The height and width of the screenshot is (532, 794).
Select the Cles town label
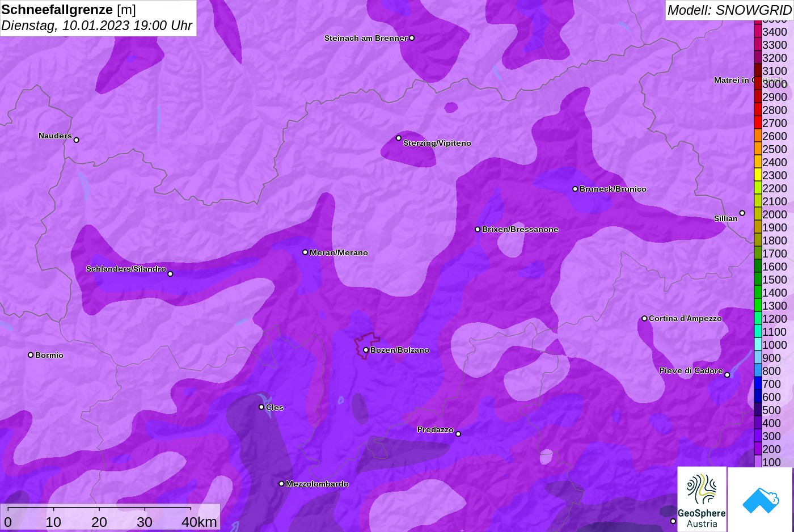(x=274, y=407)
